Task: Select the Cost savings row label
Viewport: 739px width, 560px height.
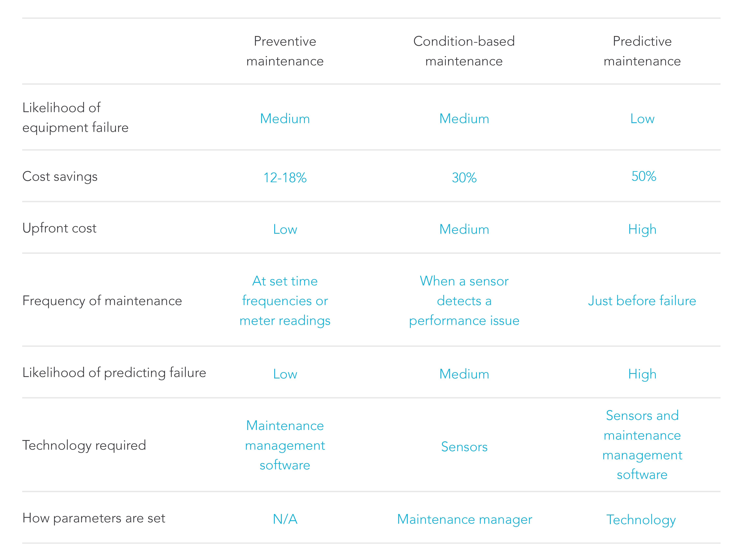Action: click(60, 176)
